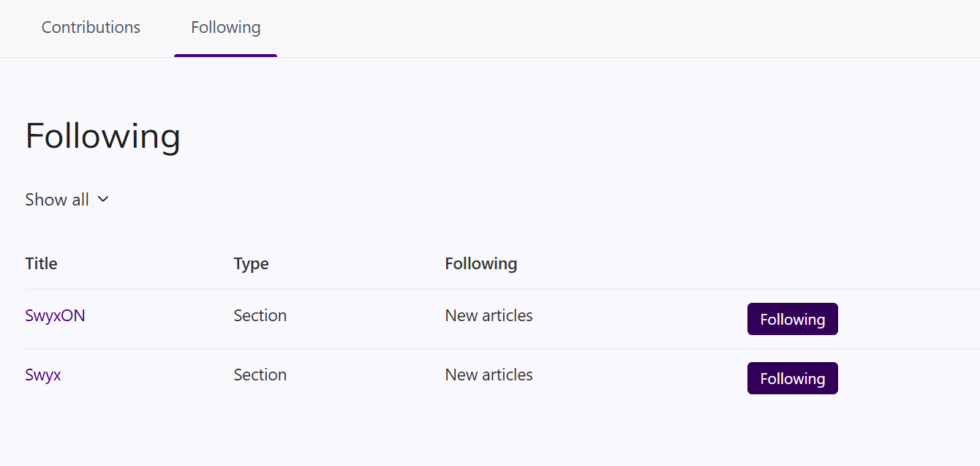This screenshot has height=466, width=980.
Task: Click Section type in the SwyxON row
Action: 260,316
